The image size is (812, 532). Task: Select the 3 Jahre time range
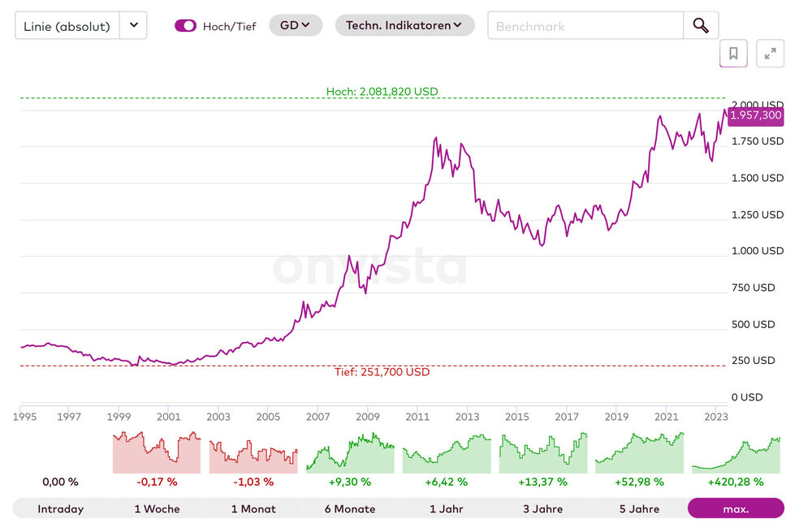[542, 508]
